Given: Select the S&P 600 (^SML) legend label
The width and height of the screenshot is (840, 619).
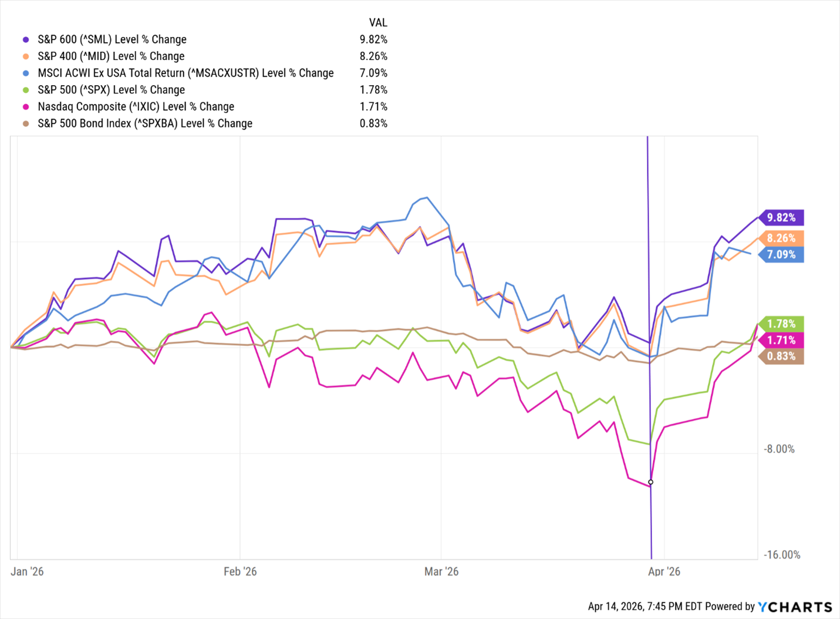Looking at the screenshot, I should coord(112,40).
